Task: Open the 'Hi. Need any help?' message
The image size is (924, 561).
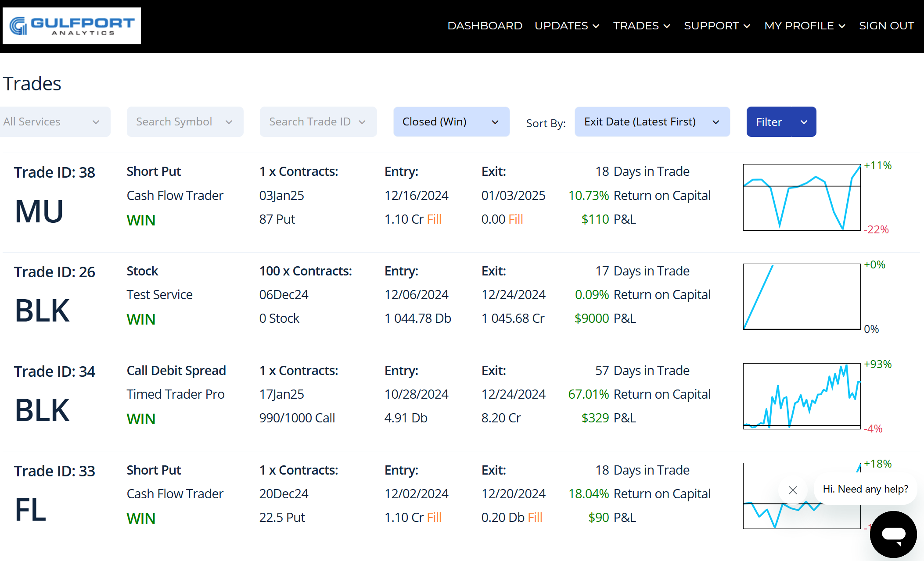Action: pos(865,489)
